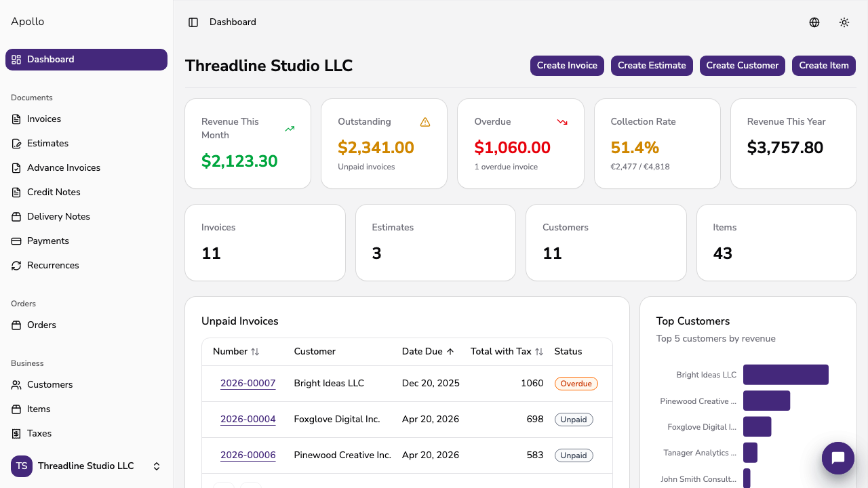
Task: Click the Overdue summary card
Action: click(x=520, y=144)
